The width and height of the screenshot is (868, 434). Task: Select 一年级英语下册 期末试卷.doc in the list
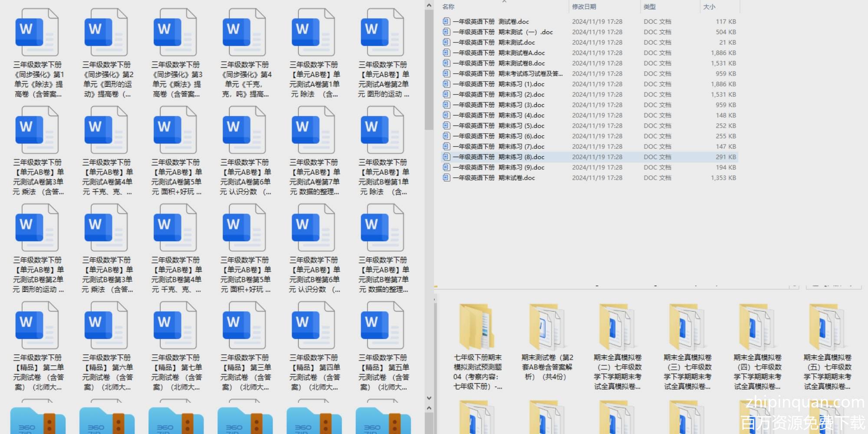pos(493,178)
